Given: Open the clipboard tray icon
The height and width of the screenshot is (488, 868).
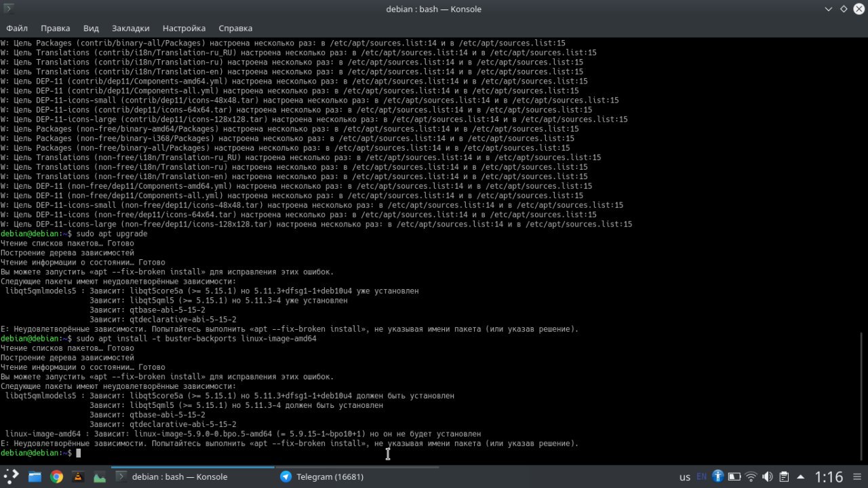Looking at the screenshot, I should (784, 476).
